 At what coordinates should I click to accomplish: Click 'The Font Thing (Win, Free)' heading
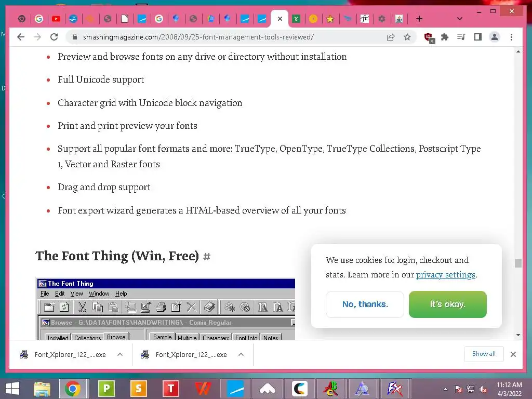coord(117,256)
